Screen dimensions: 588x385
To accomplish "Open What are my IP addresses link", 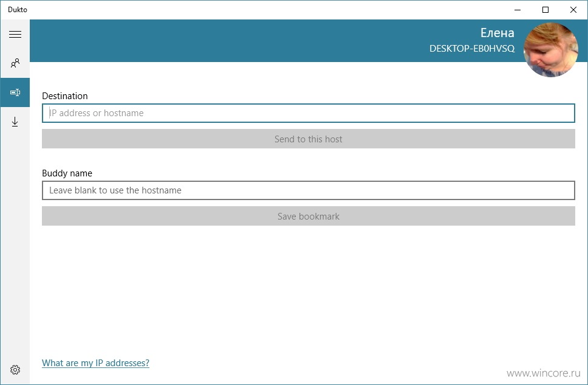I will coord(95,363).
